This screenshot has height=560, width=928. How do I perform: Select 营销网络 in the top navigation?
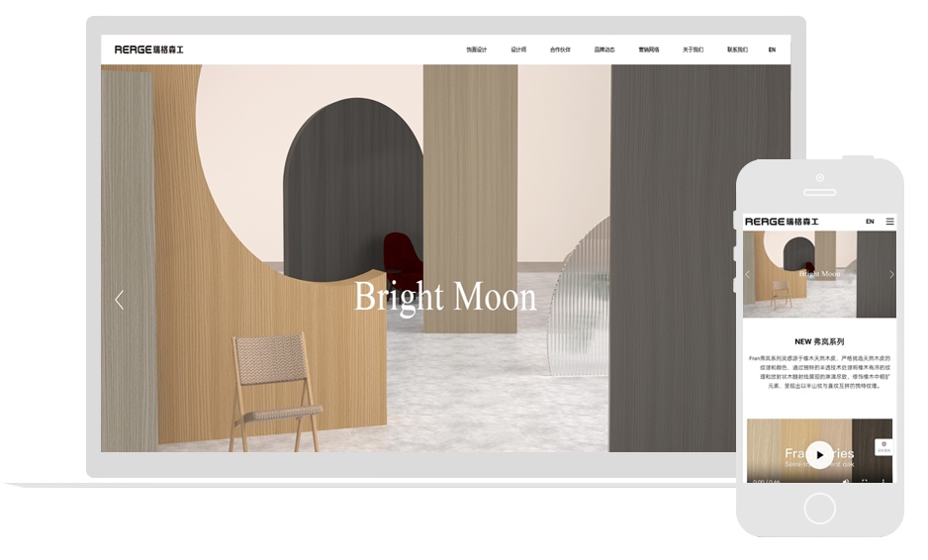pyautogui.click(x=649, y=49)
